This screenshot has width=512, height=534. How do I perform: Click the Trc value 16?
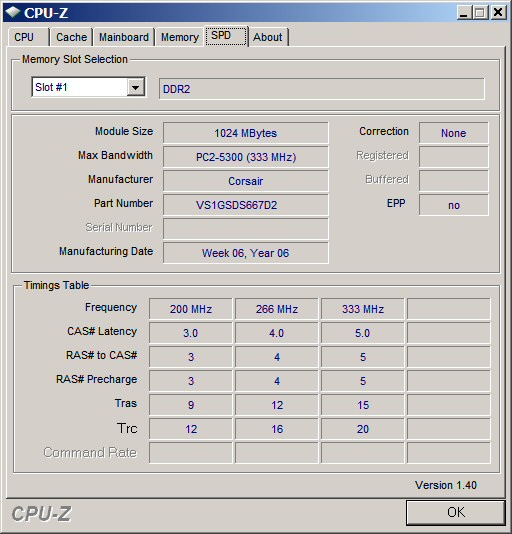[x=277, y=429]
